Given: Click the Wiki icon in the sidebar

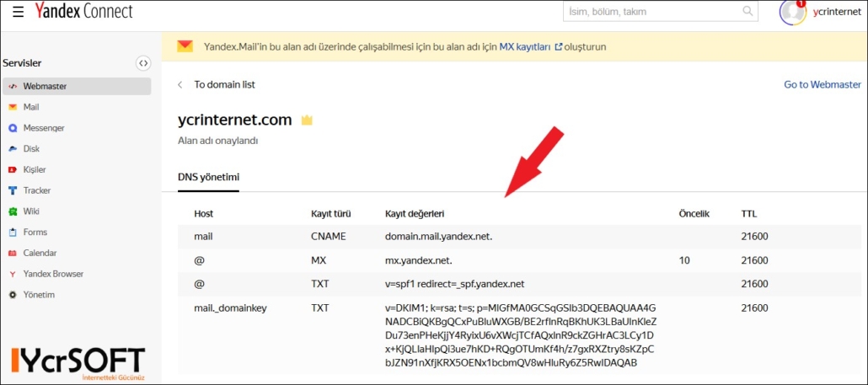Looking at the screenshot, I should 13,211.
